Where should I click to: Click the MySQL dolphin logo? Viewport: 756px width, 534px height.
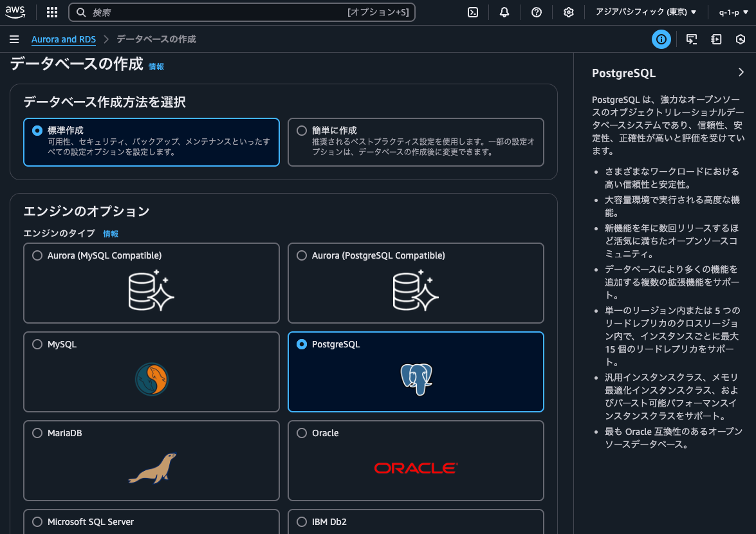151,380
